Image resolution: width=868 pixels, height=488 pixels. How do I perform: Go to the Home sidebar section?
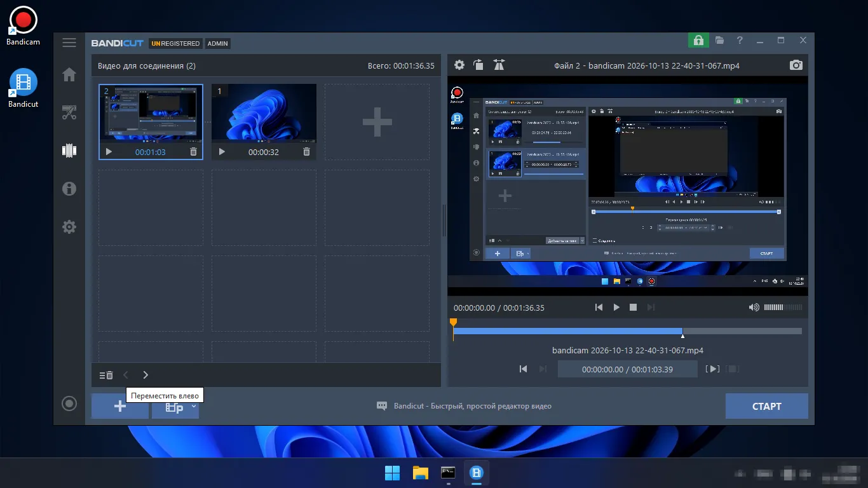point(69,74)
